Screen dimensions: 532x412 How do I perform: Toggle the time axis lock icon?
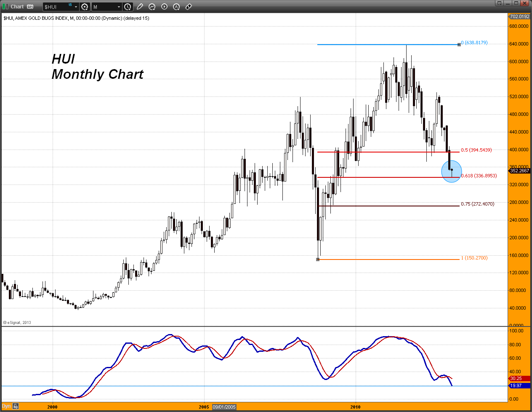(x=16, y=407)
